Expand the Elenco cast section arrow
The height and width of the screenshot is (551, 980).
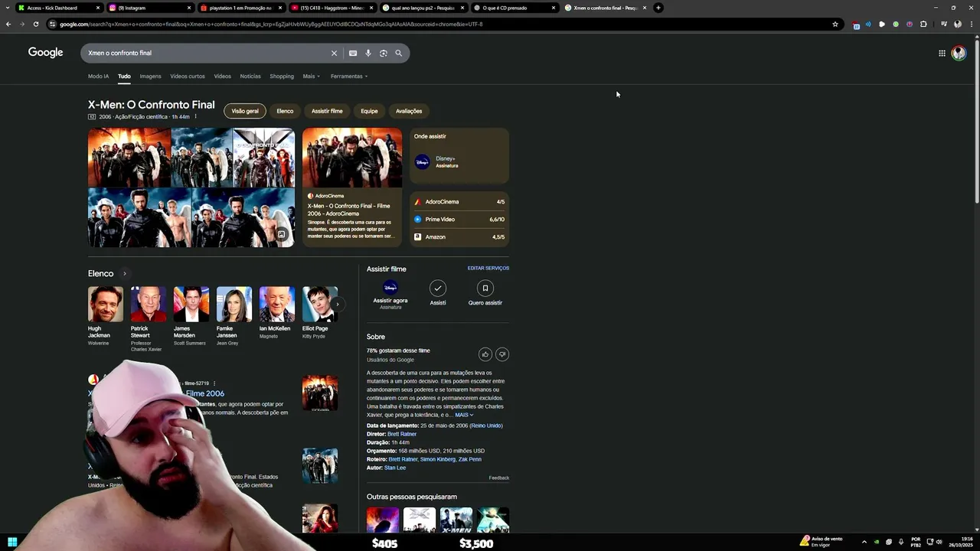coord(125,273)
